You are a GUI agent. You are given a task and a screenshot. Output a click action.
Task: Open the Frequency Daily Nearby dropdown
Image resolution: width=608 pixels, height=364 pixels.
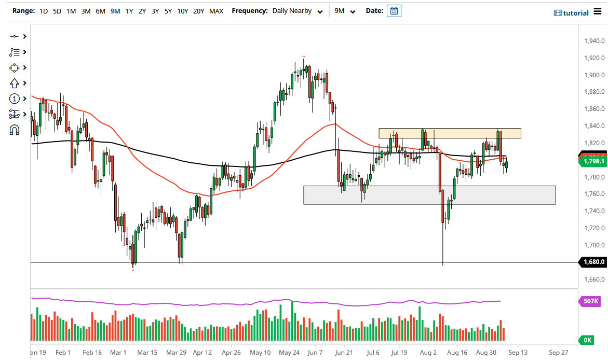pos(298,11)
